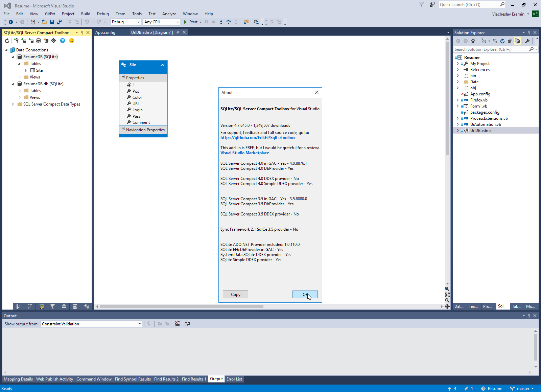Viewport: 541px width, 392px height.
Task: Open the Debug configuration dropdown
Action: click(126, 22)
